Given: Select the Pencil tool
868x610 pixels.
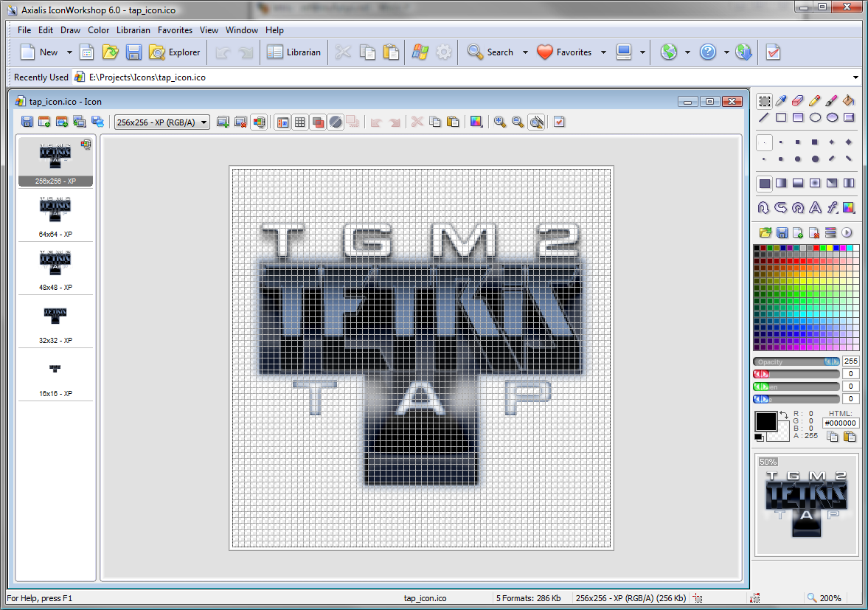Looking at the screenshot, I should (x=815, y=100).
